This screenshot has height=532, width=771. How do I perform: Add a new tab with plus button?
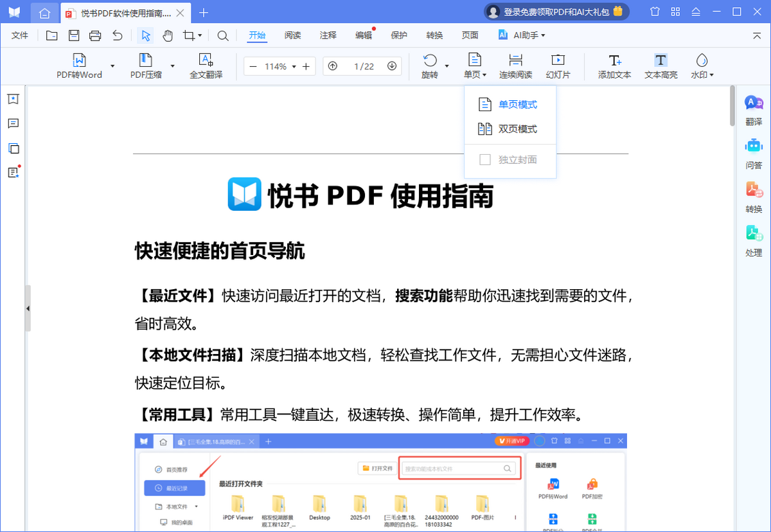tap(204, 12)
